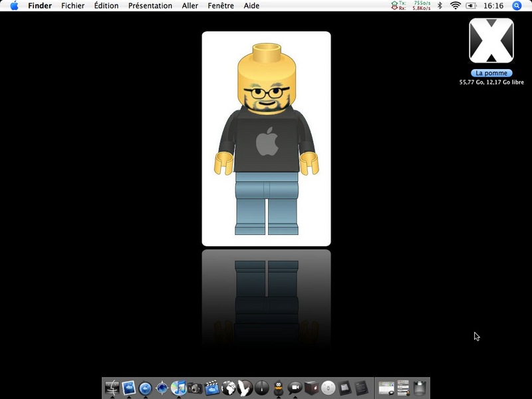Open the Présentation menu
Viewport: 532px width, 399px height.
[x=150, y=5]
